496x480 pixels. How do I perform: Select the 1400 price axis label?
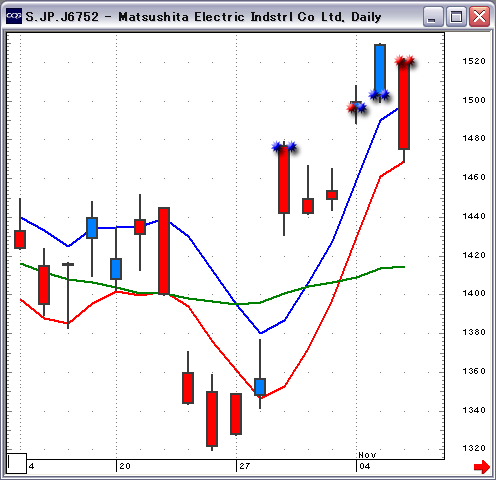(x=474, y=293)
